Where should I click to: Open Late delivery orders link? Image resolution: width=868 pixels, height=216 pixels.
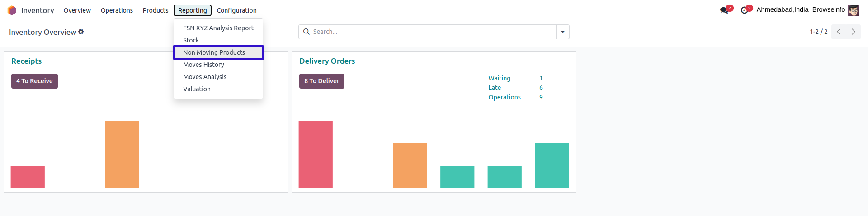pos(495,88)
